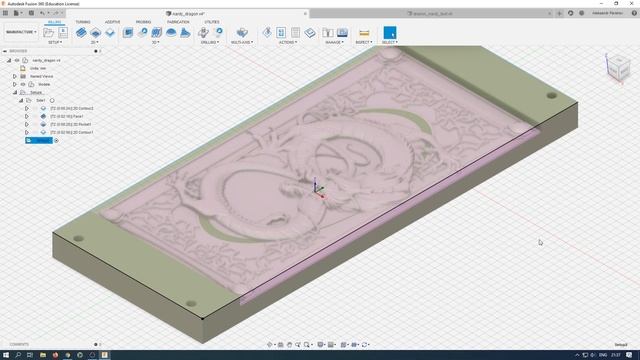Select the 3D Scallop dome tool
This screenshot has height=360, width=640.
tap(171, 32)
